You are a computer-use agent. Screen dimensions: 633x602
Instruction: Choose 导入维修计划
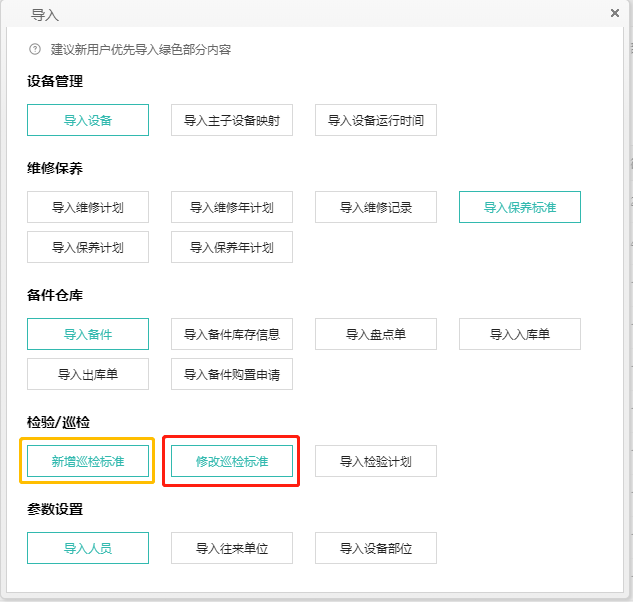pyautogui.click(x=88, y=207)
